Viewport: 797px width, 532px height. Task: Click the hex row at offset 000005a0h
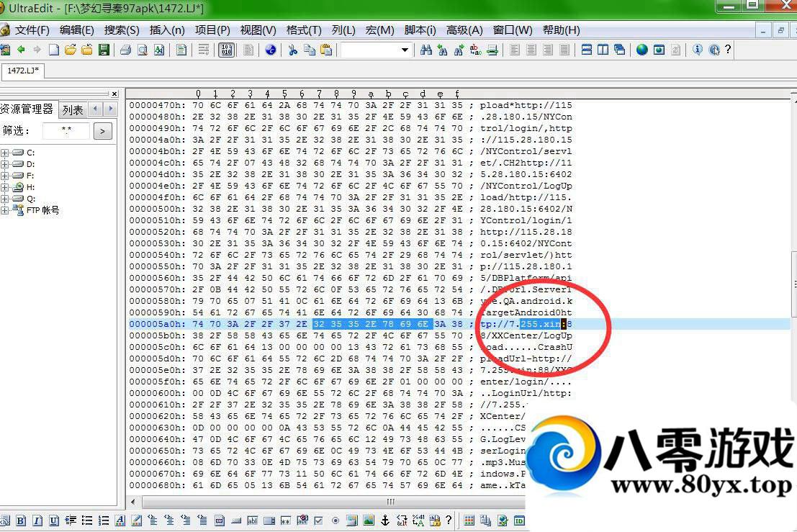point(351,324)
